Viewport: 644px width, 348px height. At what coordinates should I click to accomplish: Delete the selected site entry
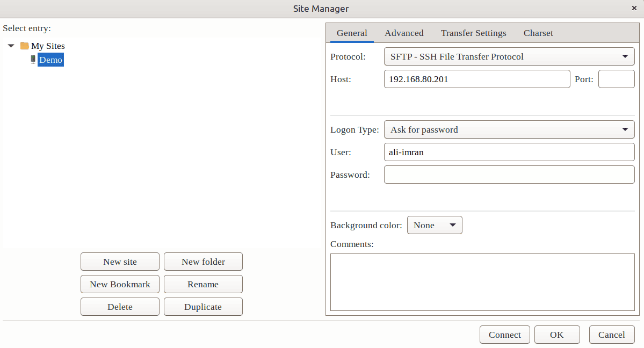(120, 307)
